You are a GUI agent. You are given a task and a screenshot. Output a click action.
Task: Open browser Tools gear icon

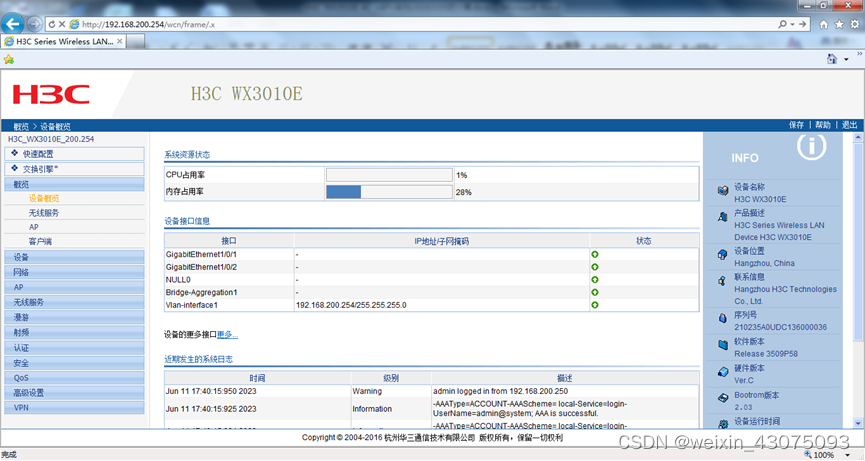(855, 24)
